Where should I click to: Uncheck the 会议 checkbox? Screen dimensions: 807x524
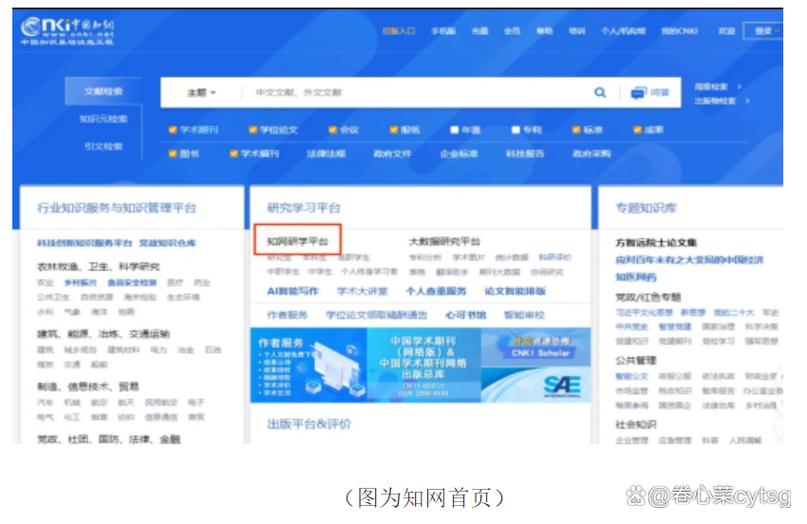pos(332,130)
